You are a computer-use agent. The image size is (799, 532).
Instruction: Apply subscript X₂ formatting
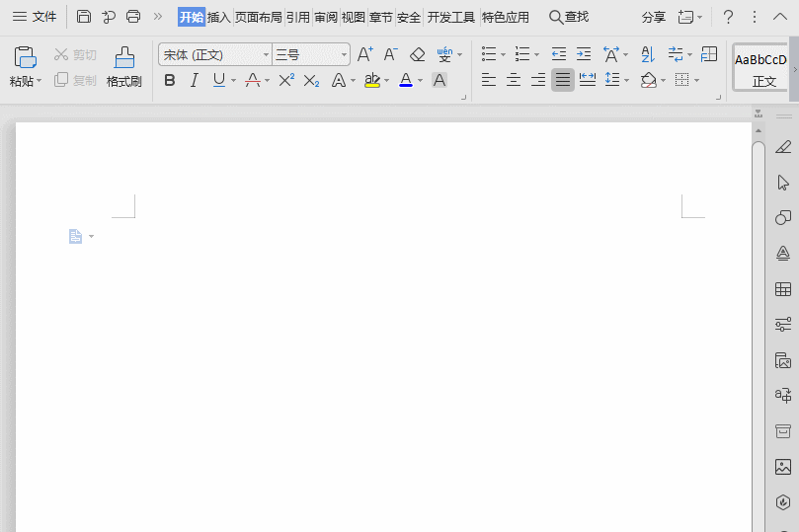pyautogui.click(x=311, y=80)
